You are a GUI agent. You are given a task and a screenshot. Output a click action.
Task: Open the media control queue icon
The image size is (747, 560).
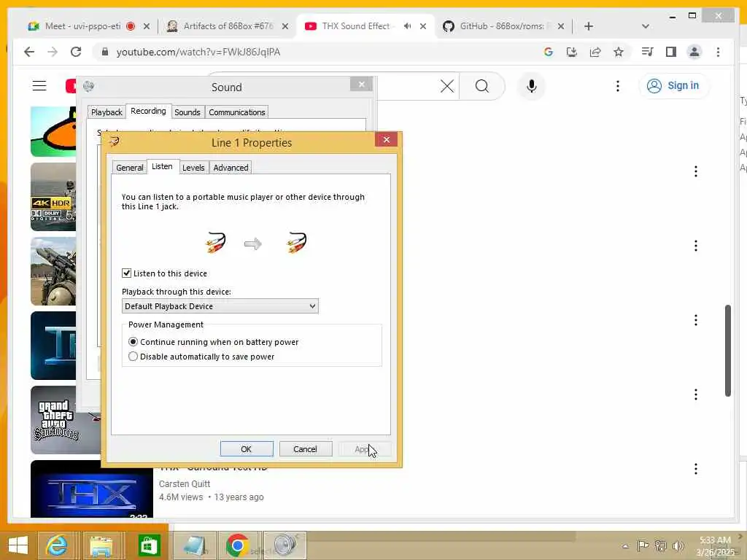[x=648, y=52]
